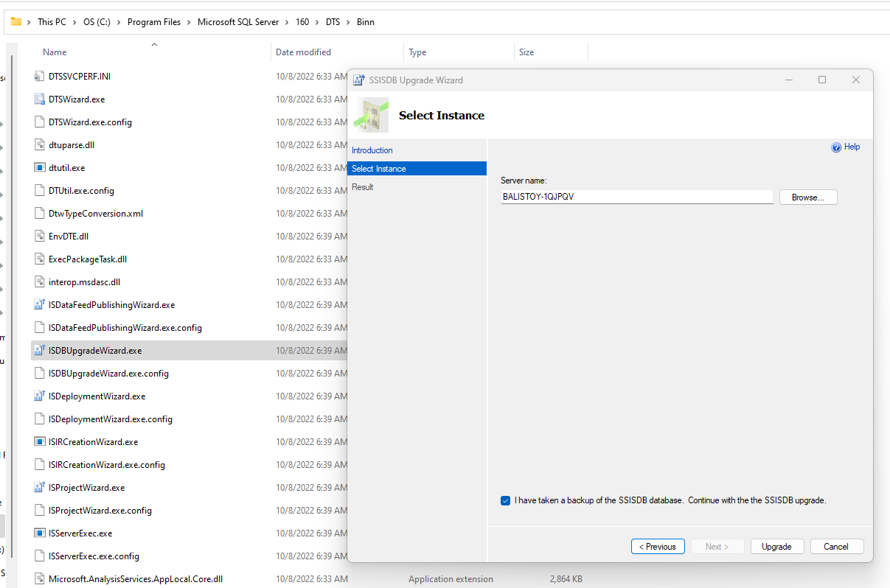This screenshot has height=588, width=890.
Task: Open the Select Instance wizard step
Action: [417, 169]
